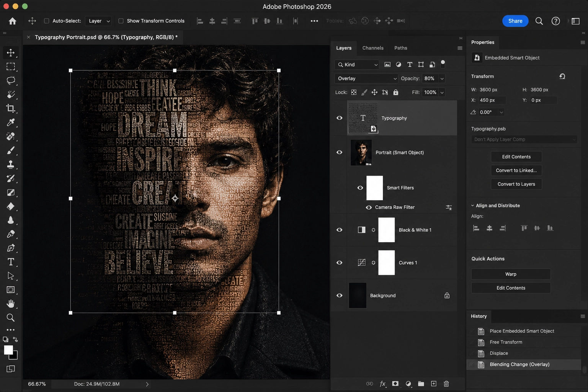Open Don't Apply Layer Comp dropdown
Image resolution: width=588 pixels, height=392 pixels.
(x=524, y=139)
